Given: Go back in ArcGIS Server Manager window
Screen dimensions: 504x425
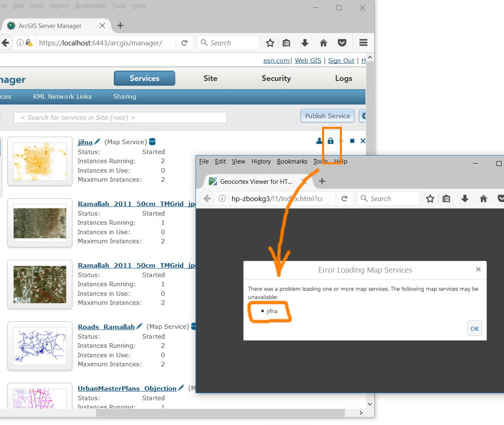Looking at the screenshot, I should pyautogui.click(x=5, y=43).
